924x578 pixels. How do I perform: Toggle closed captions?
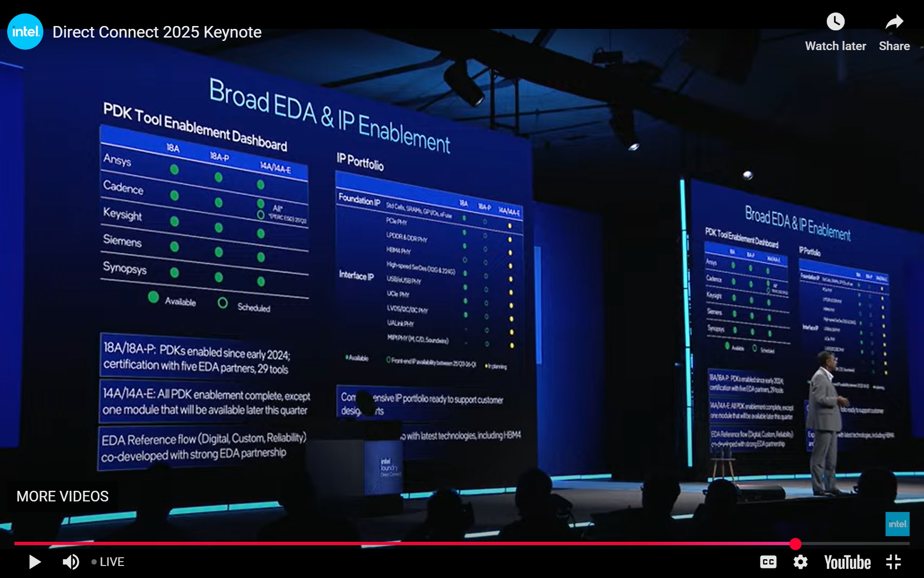tap(768, 562)
